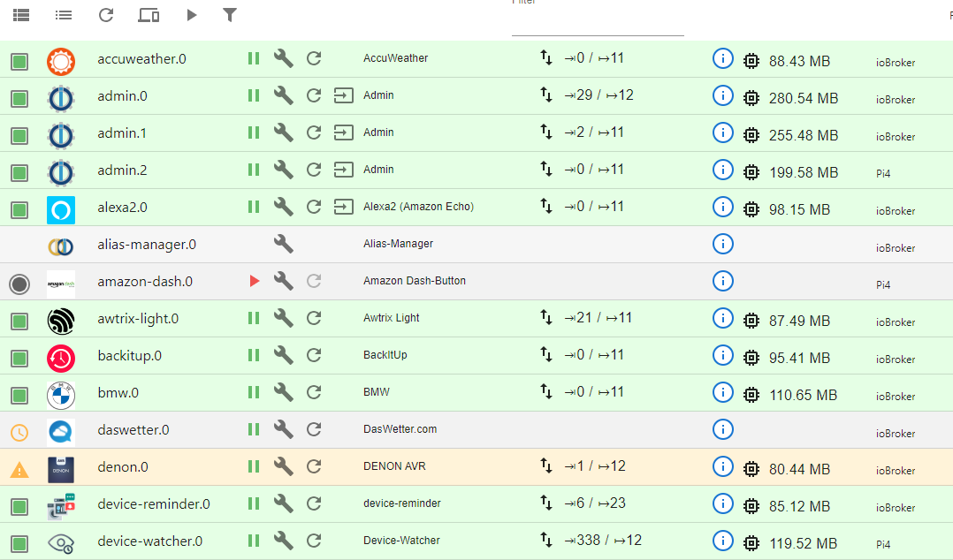
Task: Select the Awtrix Light adapter logo
Action: pos(61,322)
